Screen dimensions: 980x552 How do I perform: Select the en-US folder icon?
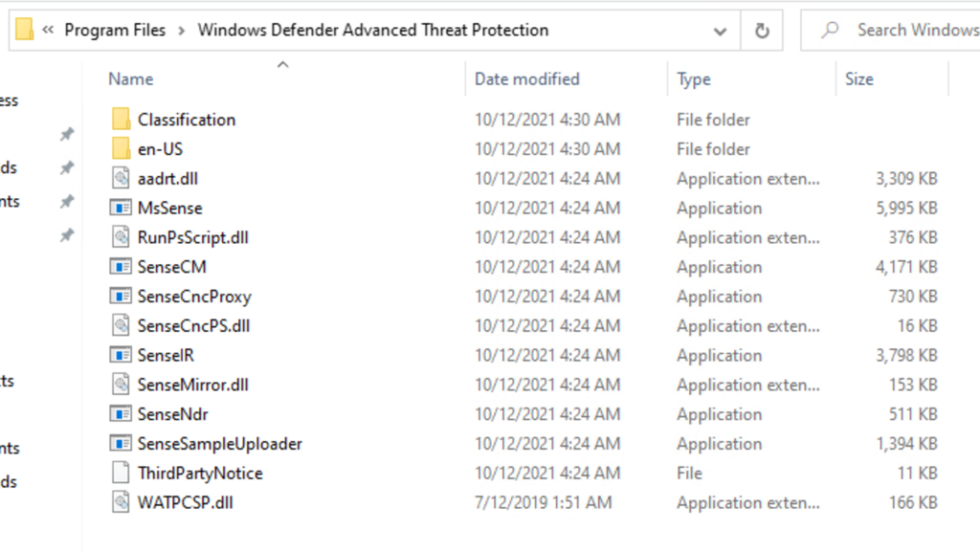[121, 149]
